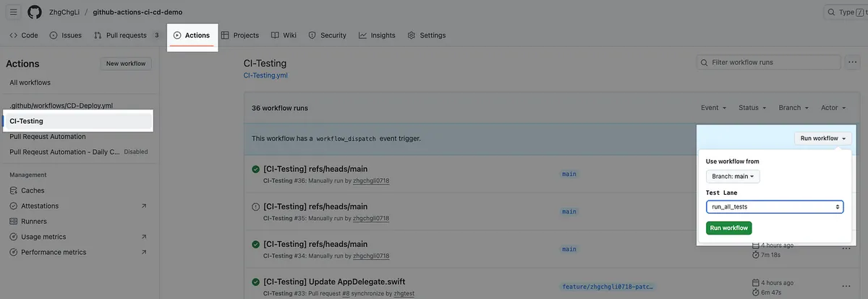This screenshot has height=299, width=868.
Task: Open Usage metrics sidebar item
Action: coord(43,237)
